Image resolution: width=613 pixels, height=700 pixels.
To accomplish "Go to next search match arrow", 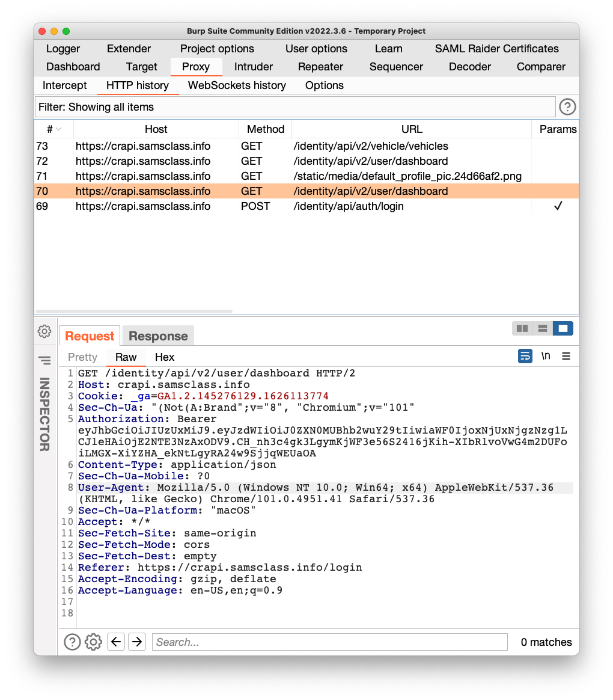I will 137,642.
